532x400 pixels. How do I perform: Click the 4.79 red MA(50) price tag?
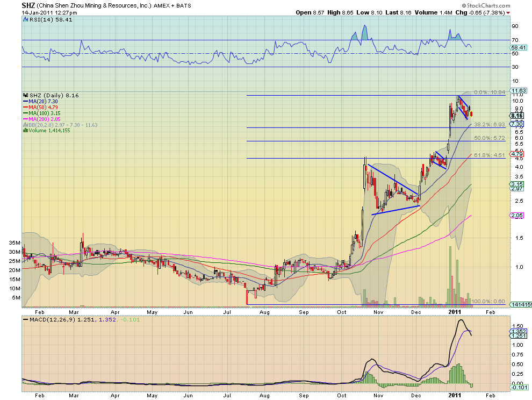517,154
